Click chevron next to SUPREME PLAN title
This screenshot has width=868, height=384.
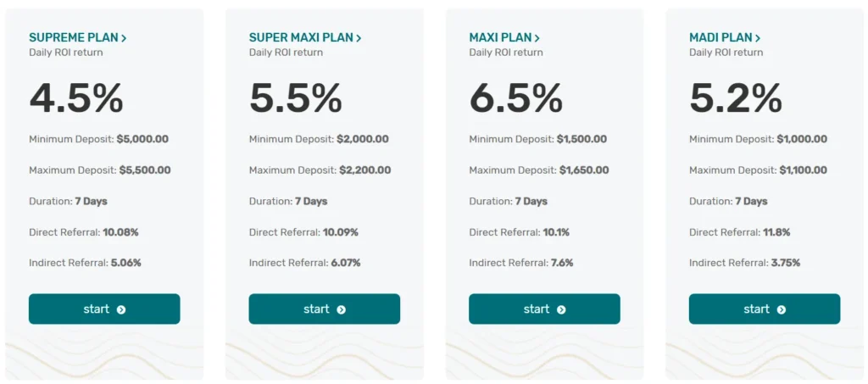tap(124, 38)
